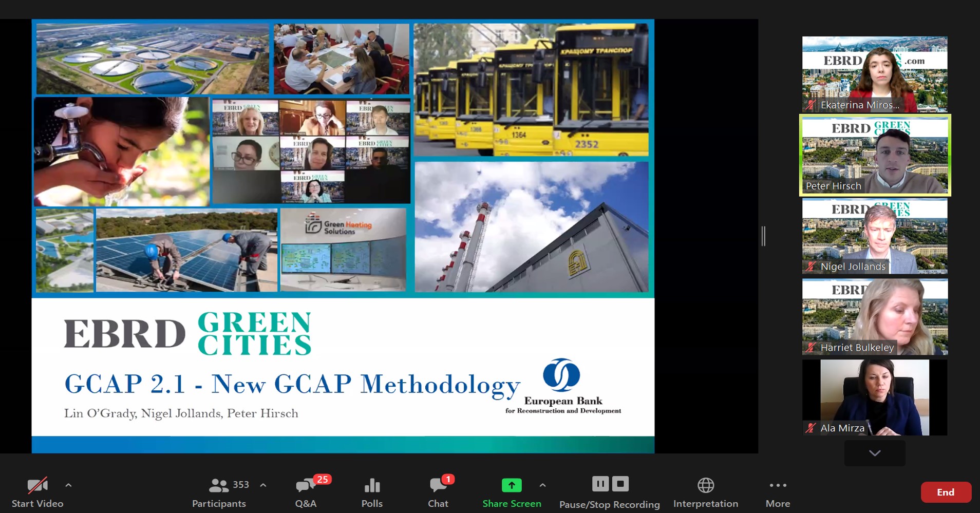Expand Participants options caret
980x513 pixels.
tap(263, 485)
